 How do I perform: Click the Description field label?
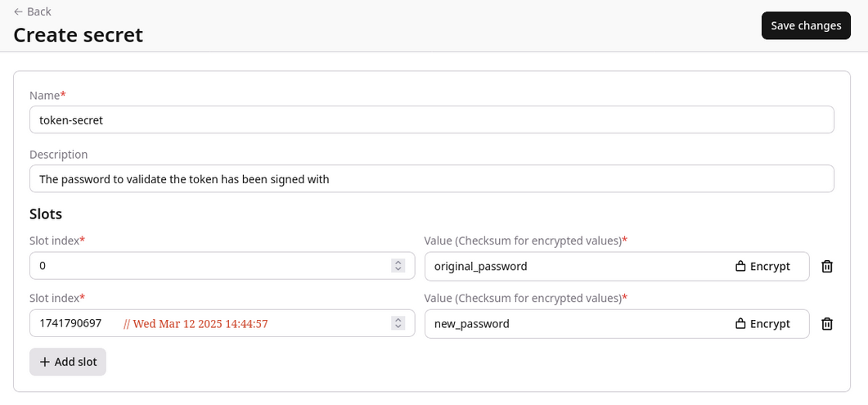pos(58,154)
